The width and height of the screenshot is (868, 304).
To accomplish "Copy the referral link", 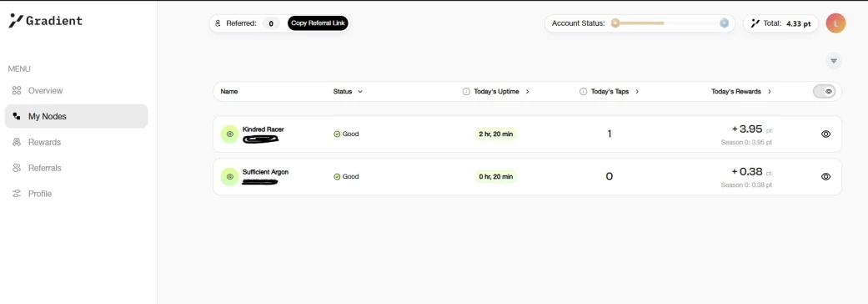I will click(x=318, y=23).
